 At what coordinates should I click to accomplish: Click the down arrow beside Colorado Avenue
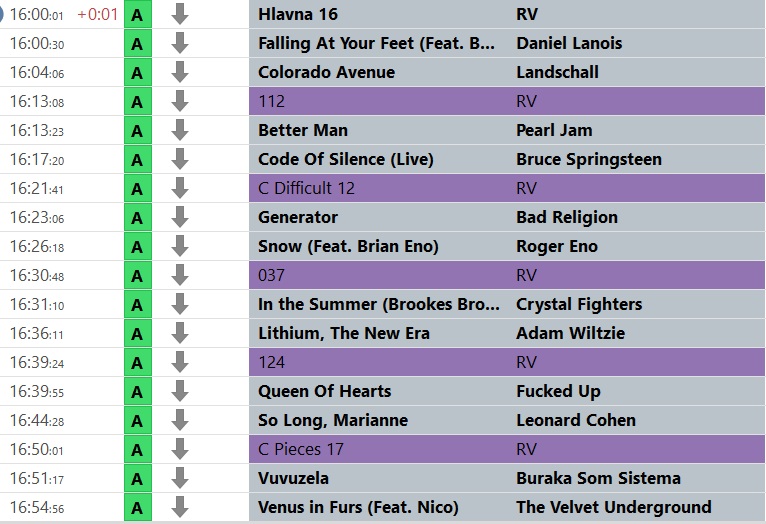click(x=180, y=72)
